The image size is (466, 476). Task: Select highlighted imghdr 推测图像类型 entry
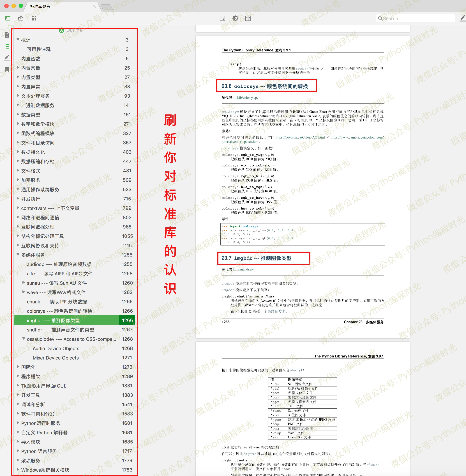(74, 320)
